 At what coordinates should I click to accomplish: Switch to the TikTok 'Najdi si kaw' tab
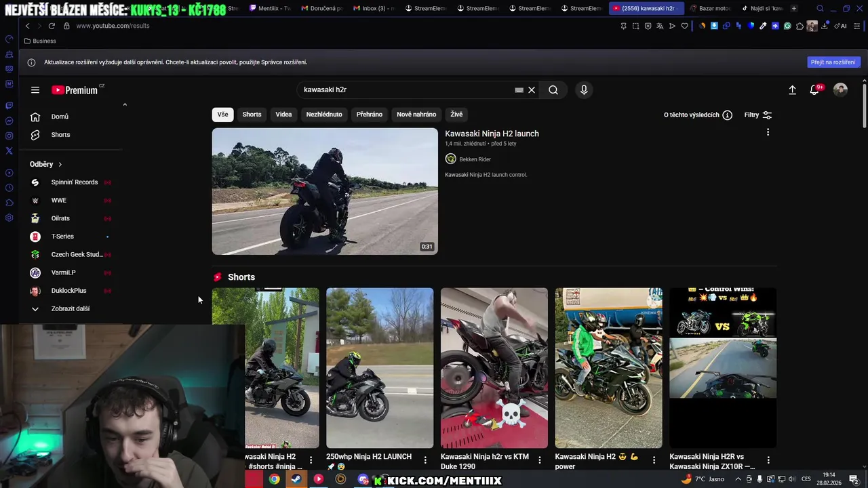(763, 8)
